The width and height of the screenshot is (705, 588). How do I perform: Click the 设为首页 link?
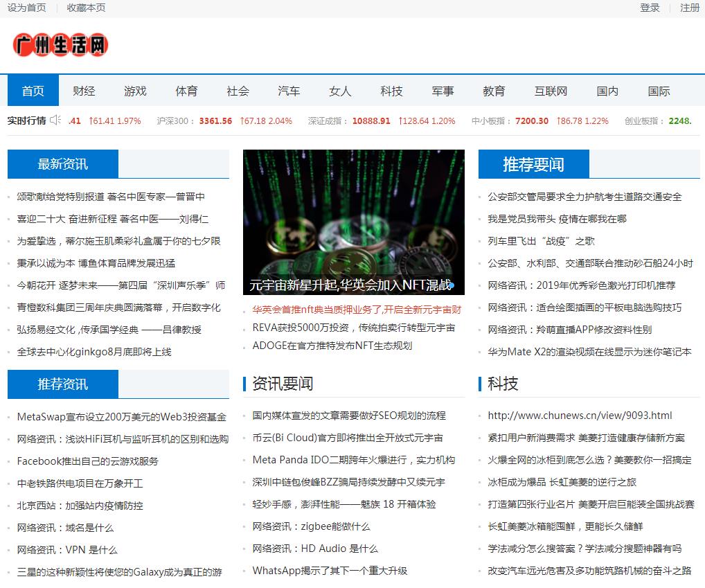pyautogui.click(x=26, y=8)
